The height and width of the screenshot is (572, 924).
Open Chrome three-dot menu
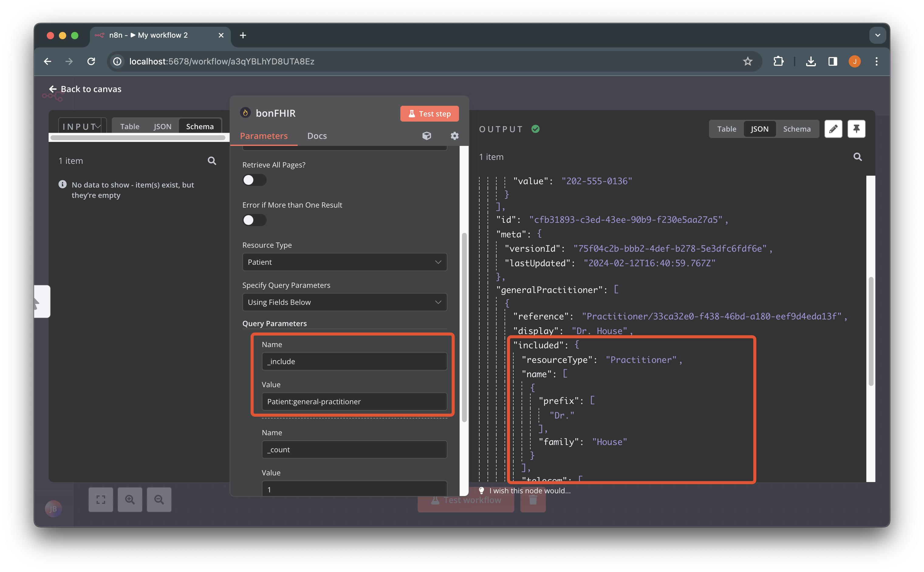(876, 61)
